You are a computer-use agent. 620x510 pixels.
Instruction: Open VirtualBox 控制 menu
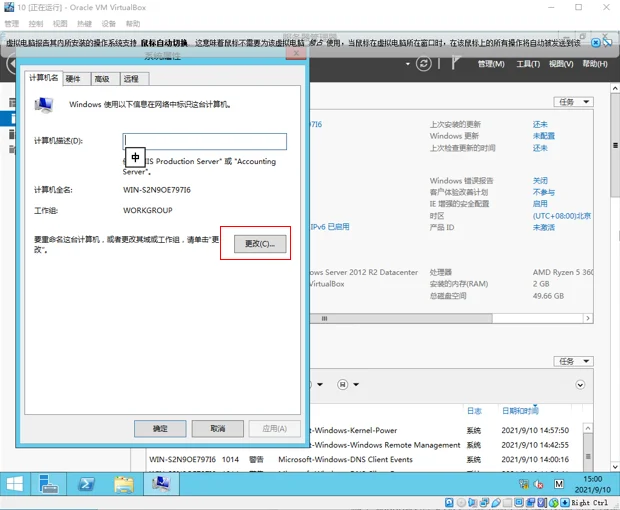pos(36,24)
